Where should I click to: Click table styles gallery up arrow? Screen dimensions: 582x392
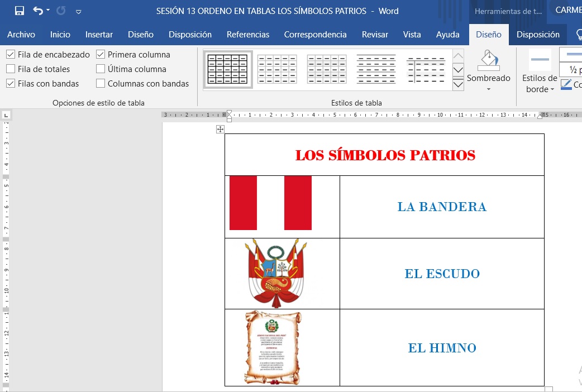tap(459, 56)
